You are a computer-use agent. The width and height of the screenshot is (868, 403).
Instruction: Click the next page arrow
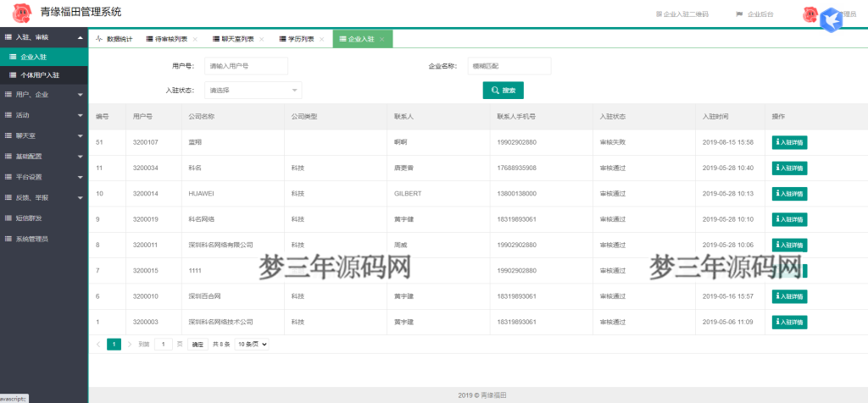tap(130, 345)
